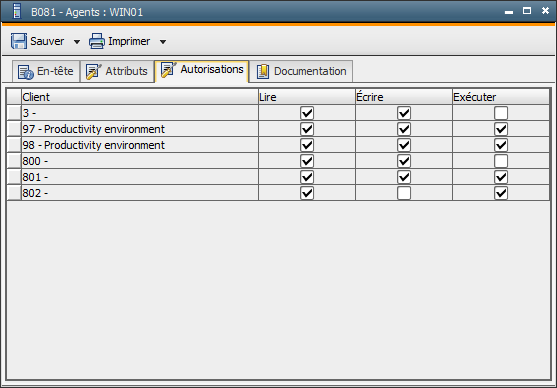This screenshot has width=557, height=388.
Task: Uncheck Lire for client 800
Action: tap(307, 161)
